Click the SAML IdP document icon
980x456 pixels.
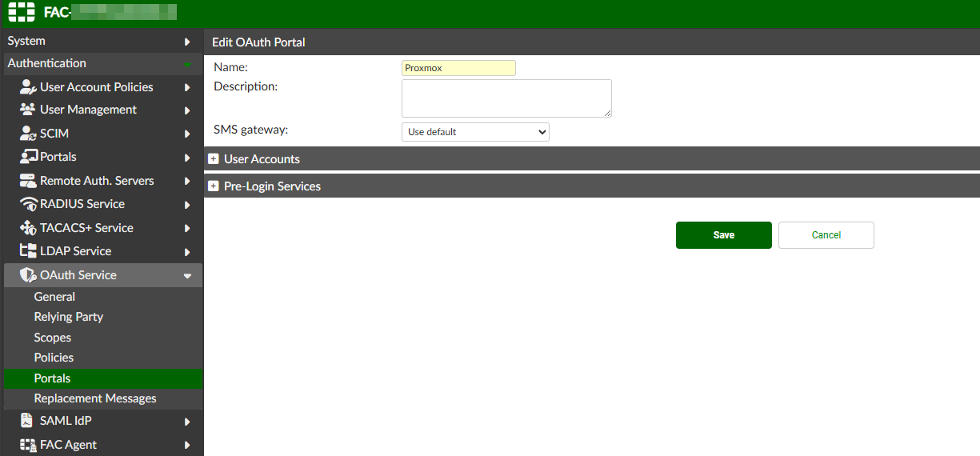point(26,421)
